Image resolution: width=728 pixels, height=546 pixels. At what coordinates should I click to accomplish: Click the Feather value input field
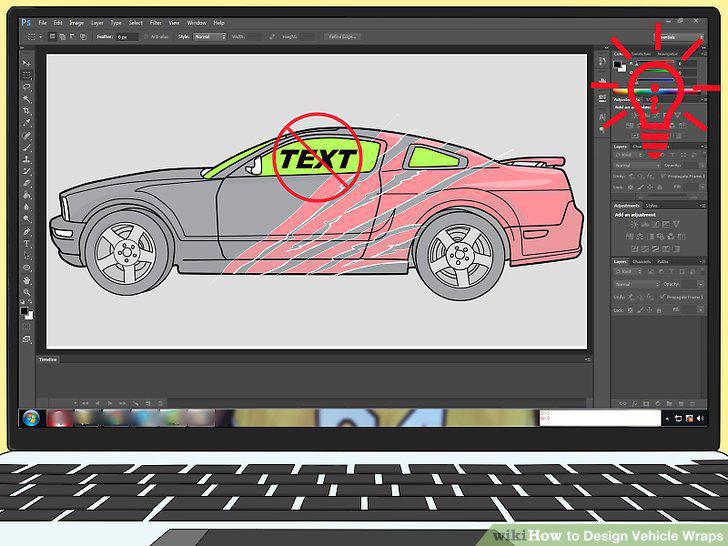click(127, 37)
